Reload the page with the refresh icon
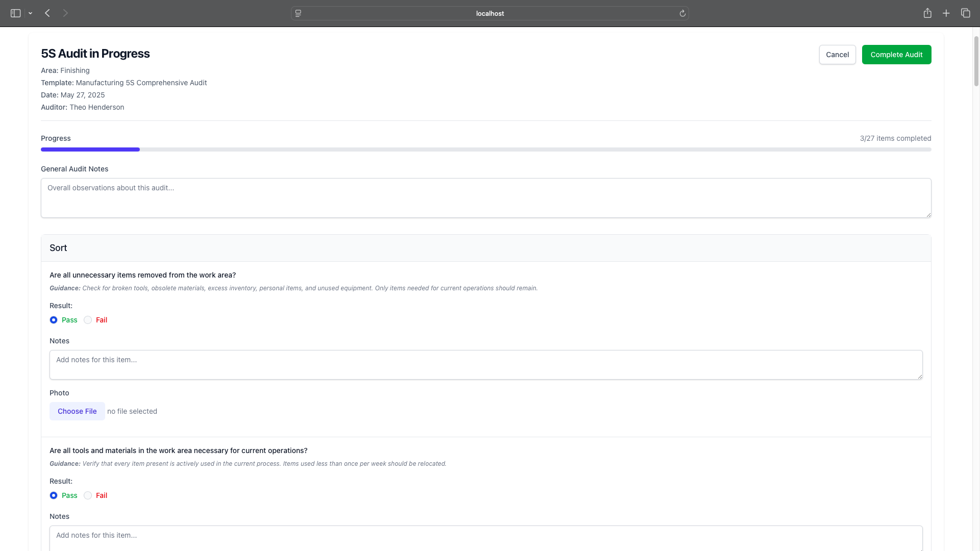Viewport: 980px width, 551px height. click(x=682, y=13)
